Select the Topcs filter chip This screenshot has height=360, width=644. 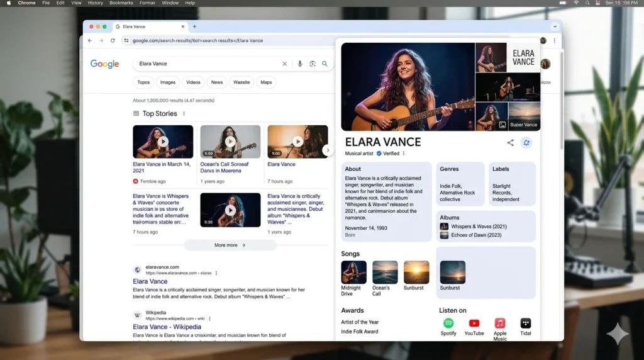click(143, 82)
